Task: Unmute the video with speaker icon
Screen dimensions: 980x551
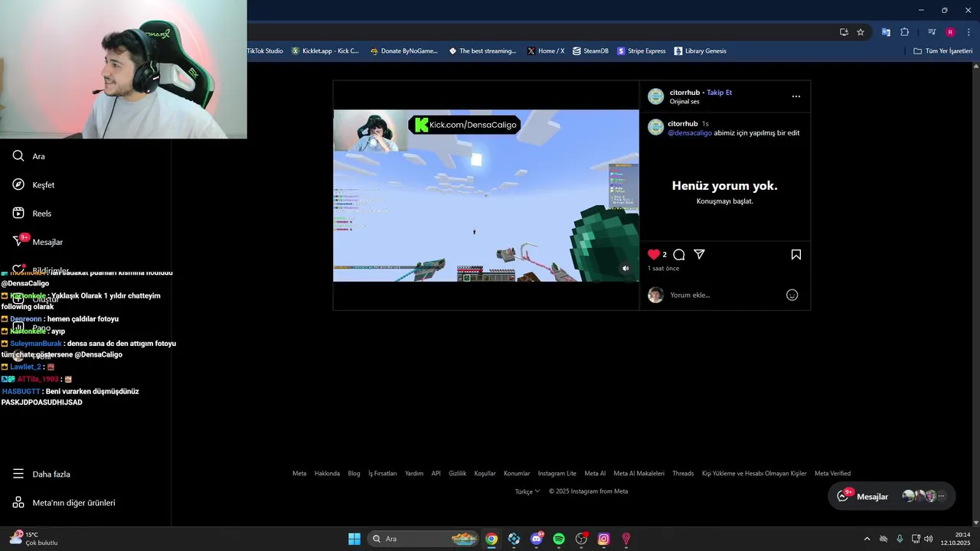Action: pyautogui.click(x=626, y=269)
